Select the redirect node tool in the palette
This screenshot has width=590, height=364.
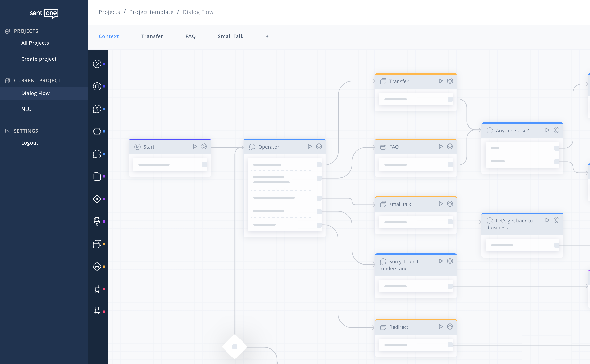click(97, 266)
